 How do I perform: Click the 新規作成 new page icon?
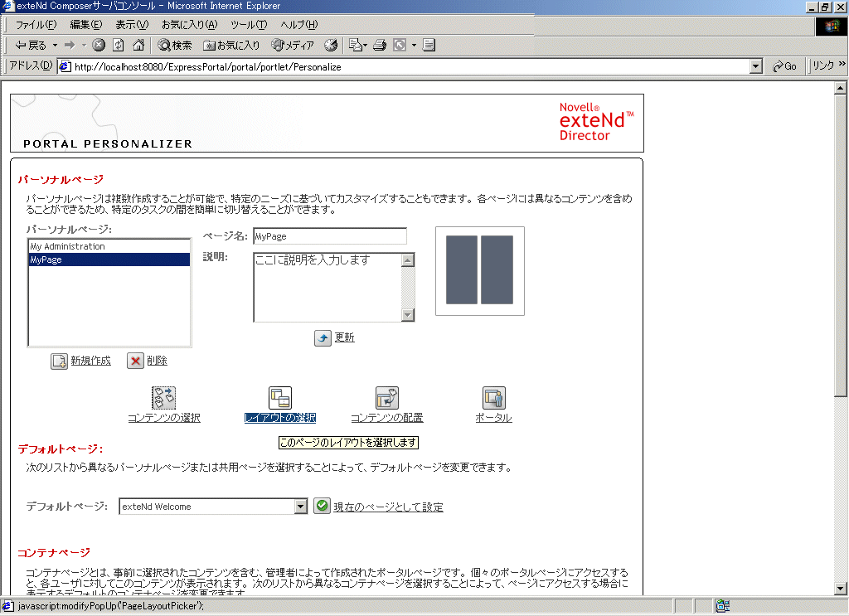point(59,361)
